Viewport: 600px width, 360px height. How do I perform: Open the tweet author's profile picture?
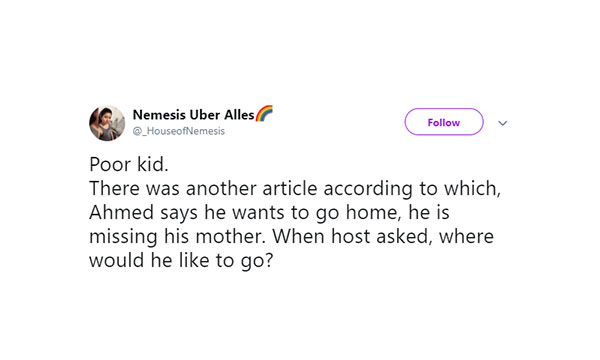(x=107, y=123)
